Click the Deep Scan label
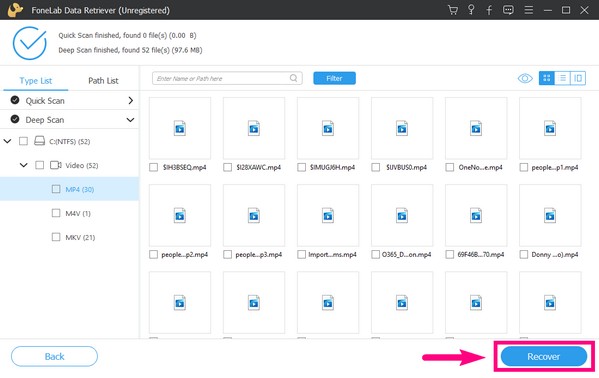Screen dimensions: 599x378 45,120
